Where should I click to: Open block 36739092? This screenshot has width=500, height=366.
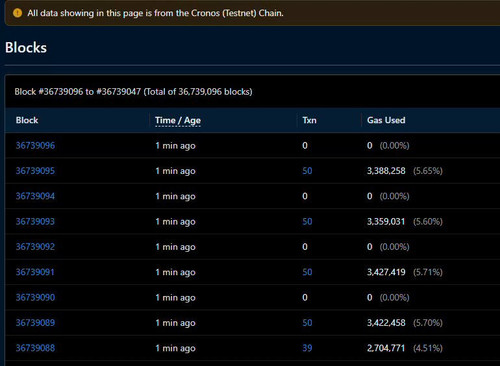tap(35, 247)
